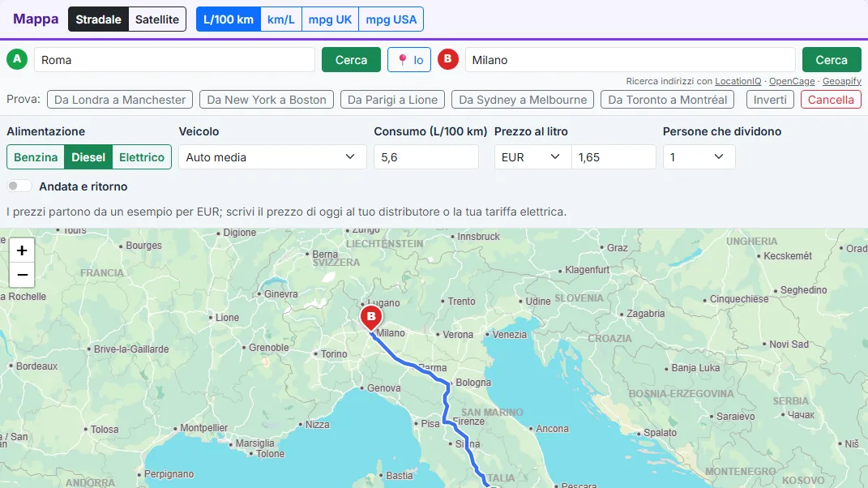
Task: Use my location with the Io button
Action: pos(409,60)
